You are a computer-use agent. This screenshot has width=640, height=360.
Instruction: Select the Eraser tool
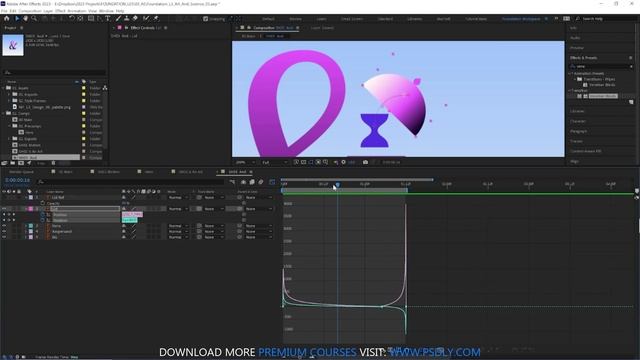pos(135,18)
